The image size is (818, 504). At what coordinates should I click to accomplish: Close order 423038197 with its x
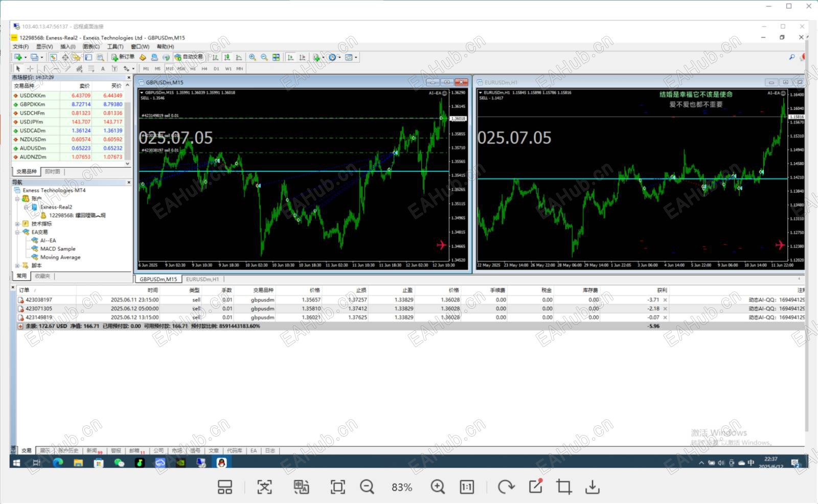coord(665,300)
